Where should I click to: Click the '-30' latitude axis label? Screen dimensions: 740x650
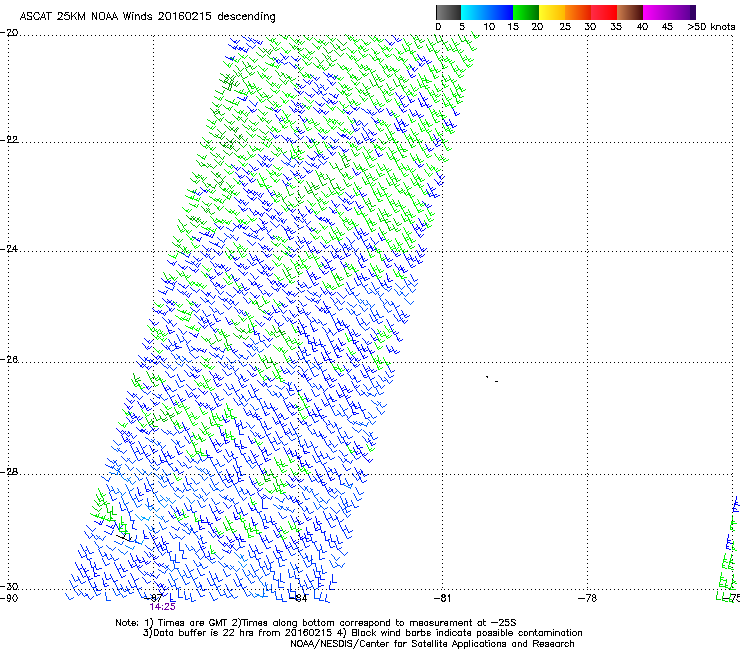pyautogui.click(x=11, y=586)
